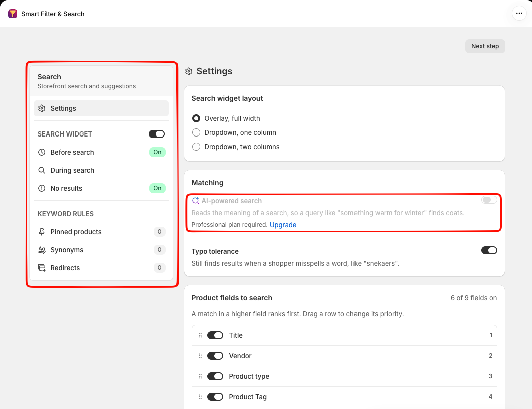The image size is (532, 409).
Task: Select Overlay, full width layout
Action: pos(196,118)
